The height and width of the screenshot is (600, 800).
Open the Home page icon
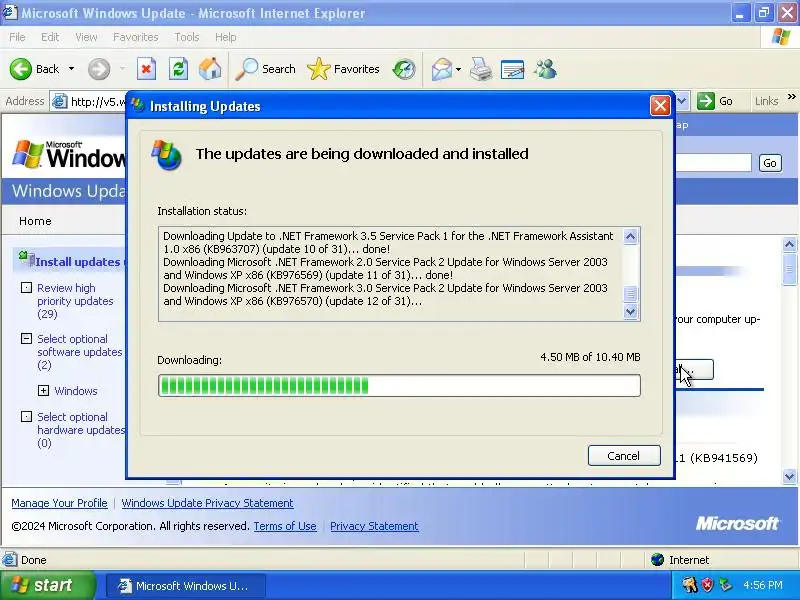tap(210, 69)
